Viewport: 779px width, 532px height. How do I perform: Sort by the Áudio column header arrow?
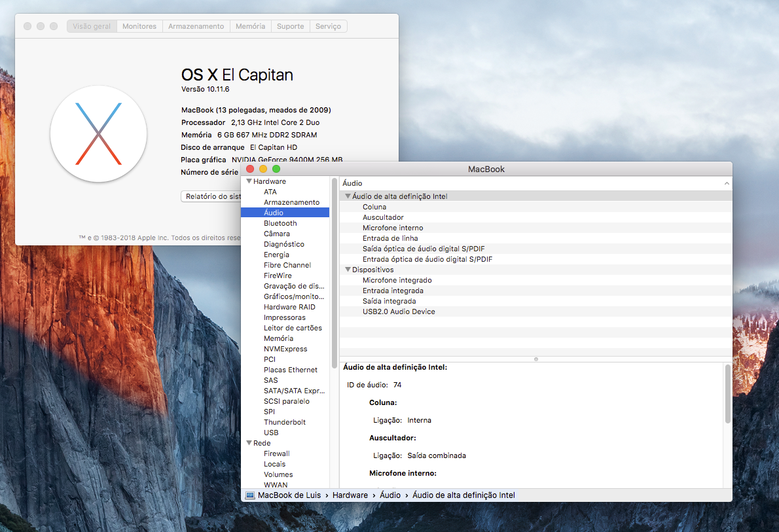[727, 183]
